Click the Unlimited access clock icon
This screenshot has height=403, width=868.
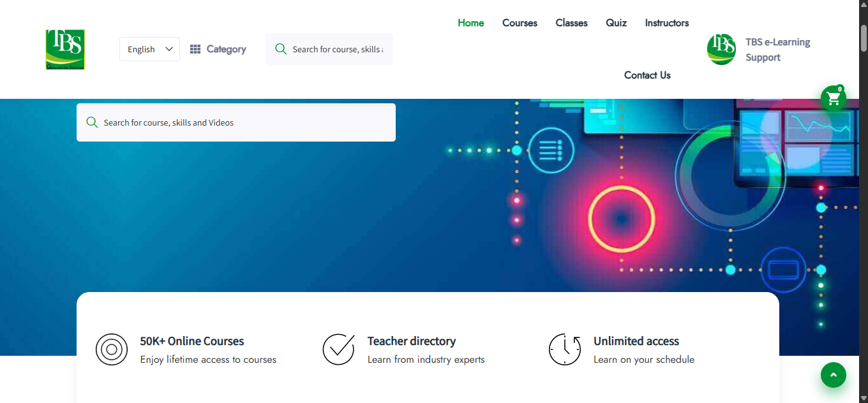coord(565,349)
